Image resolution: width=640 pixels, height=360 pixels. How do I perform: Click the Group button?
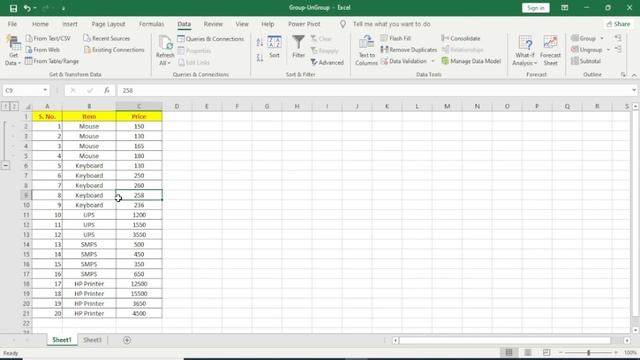pyautogui.click(x=584, y=38)
